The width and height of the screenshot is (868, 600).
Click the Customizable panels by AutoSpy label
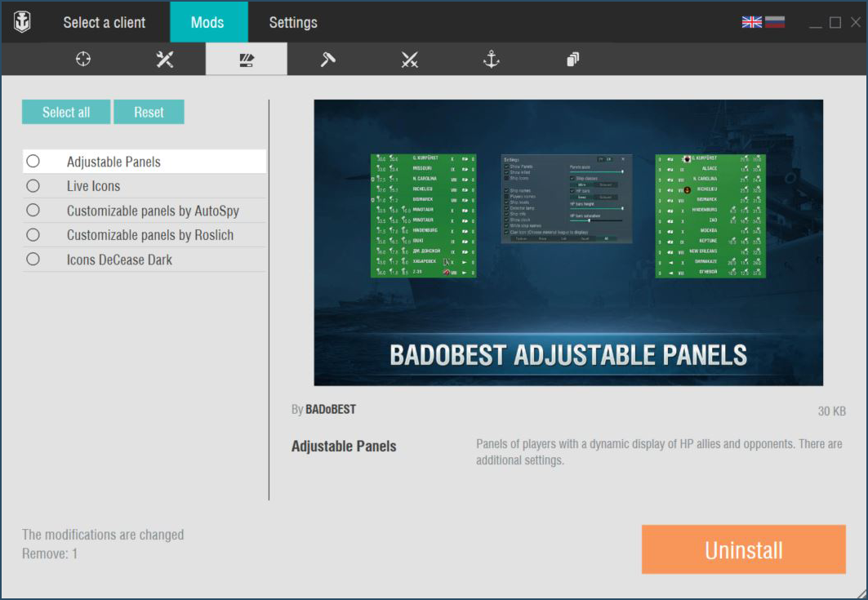pos(154,211)
